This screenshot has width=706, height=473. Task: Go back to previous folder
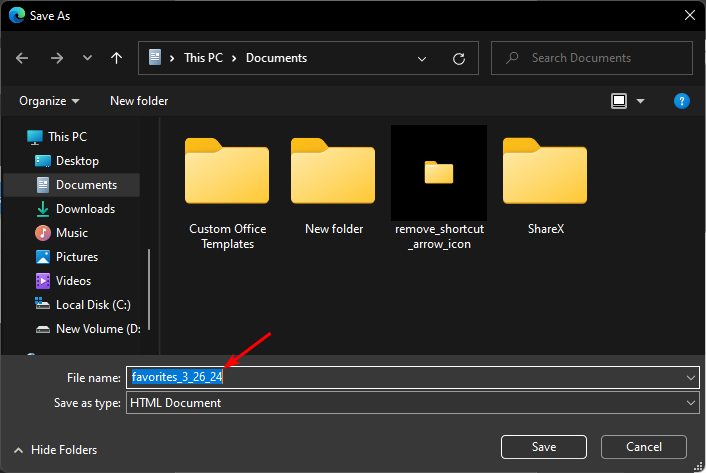[x=22, y=58]
